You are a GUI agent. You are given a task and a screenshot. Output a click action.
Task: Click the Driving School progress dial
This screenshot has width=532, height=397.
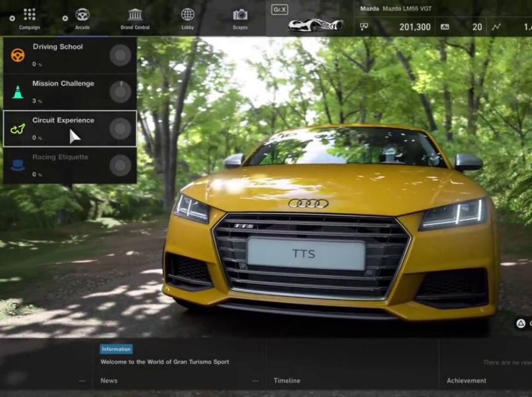coord(120,56)
